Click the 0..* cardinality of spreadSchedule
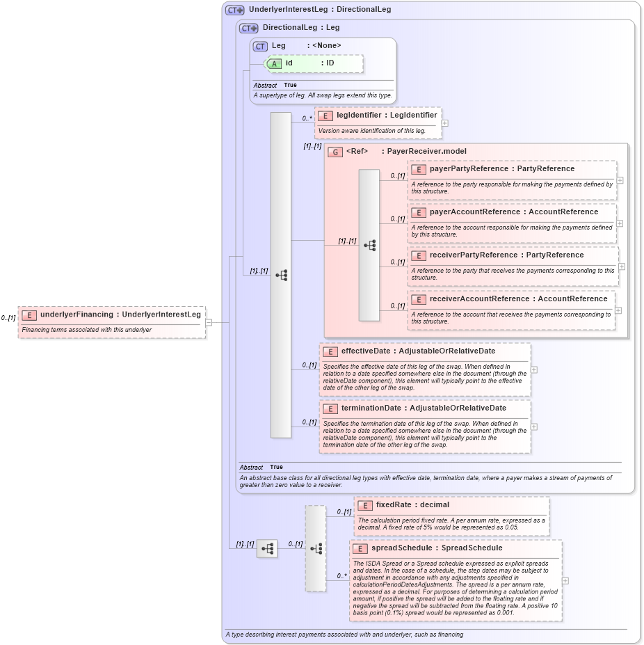Viewport: 644px width, 645px height. [341, 576]
